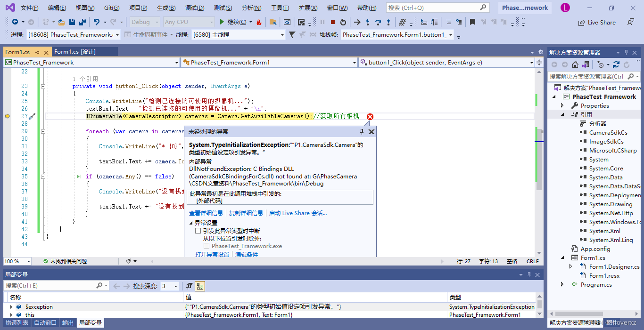644x330 pixels.
Task: Toggle the hex display button in Locals
Action: 199,286
